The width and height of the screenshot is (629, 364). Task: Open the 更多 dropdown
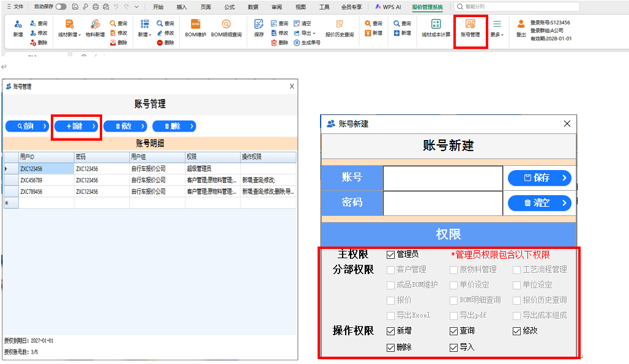(497, 28)
